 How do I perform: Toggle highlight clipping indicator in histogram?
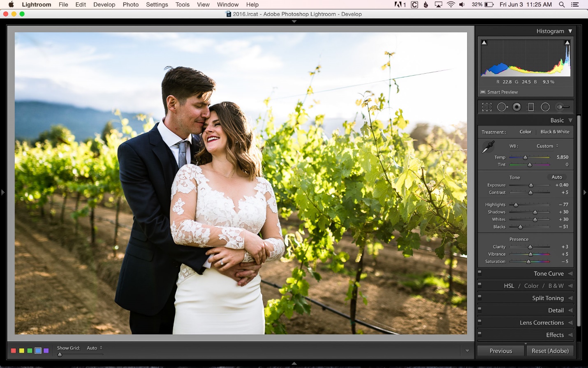point(567,42)
